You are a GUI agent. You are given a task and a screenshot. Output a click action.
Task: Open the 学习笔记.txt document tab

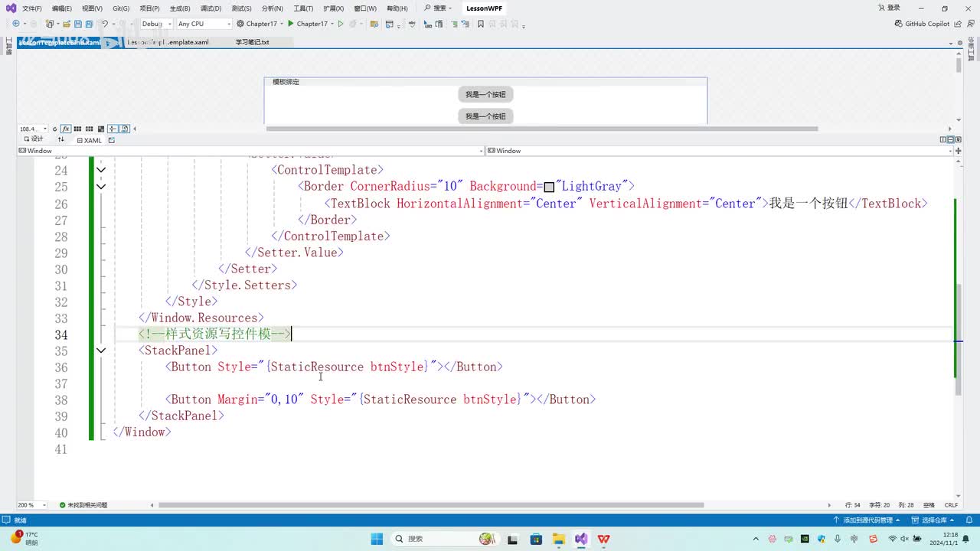coord(253,42)
